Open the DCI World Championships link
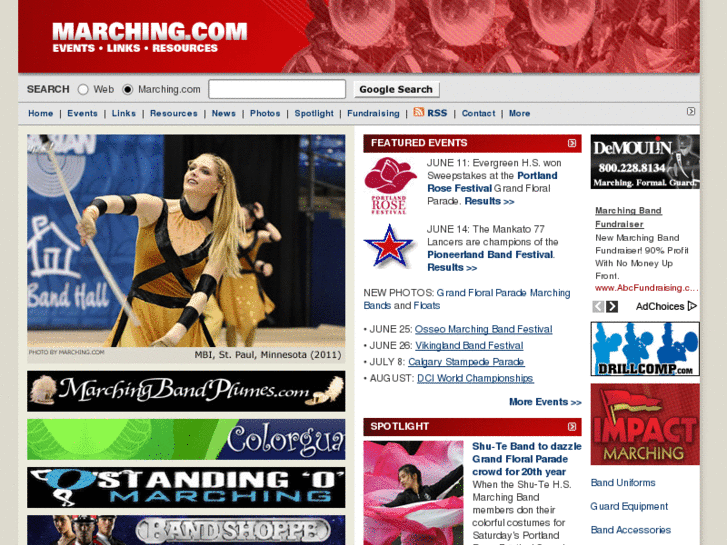Viewport: 727px width, 545px height. pyautogui.click(x=475, y=378)
